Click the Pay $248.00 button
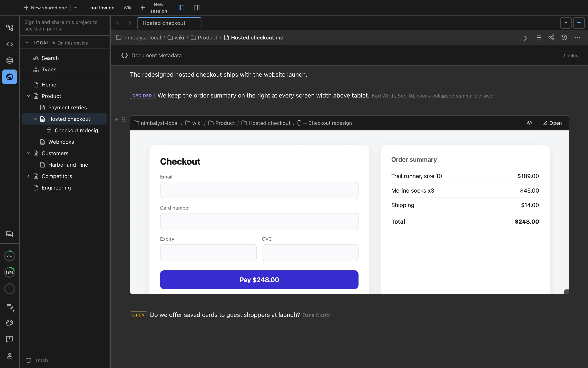The height and width of the screenshot is (368, 588). coord(259,280)
